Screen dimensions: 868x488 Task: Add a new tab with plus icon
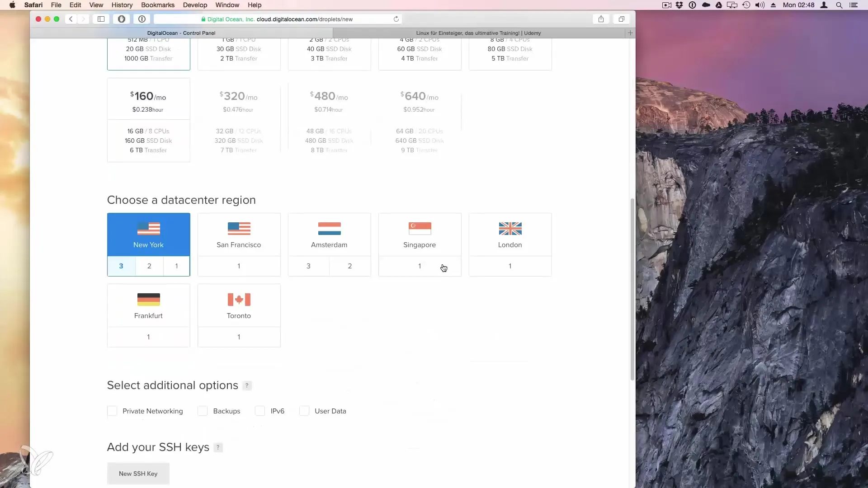pos(630,33)
